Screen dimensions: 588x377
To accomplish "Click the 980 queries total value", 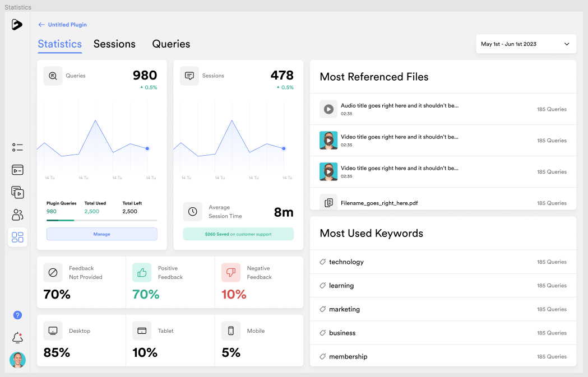I will point(145,75).
